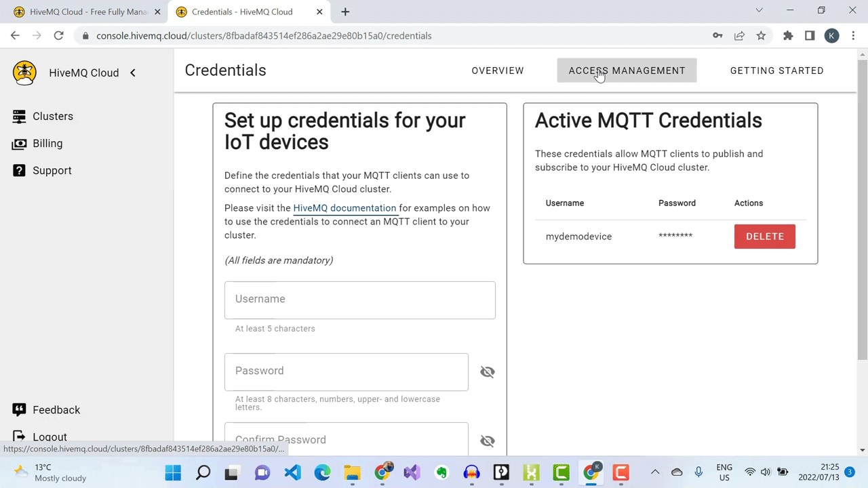Collapse the sidebar with the chevron

pos(133,73)
